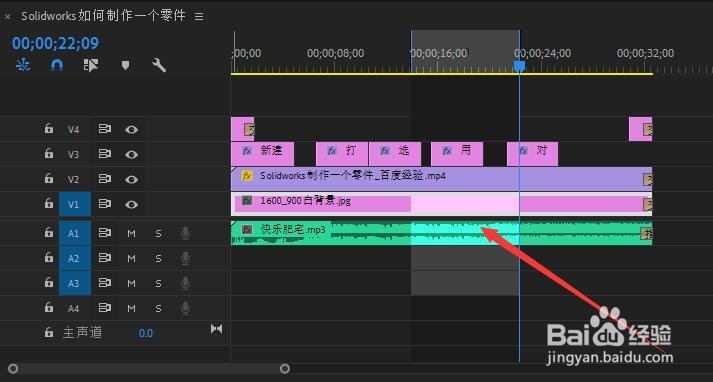Select the V2 track target label
Viewport: 713px width, 382px height.
point(73,179)
